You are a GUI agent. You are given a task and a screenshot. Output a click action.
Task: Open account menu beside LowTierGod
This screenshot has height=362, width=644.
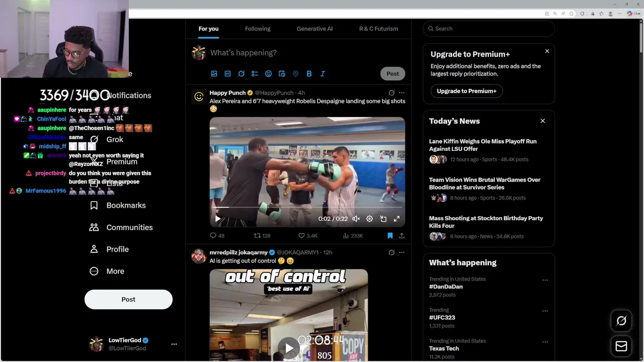174,344
